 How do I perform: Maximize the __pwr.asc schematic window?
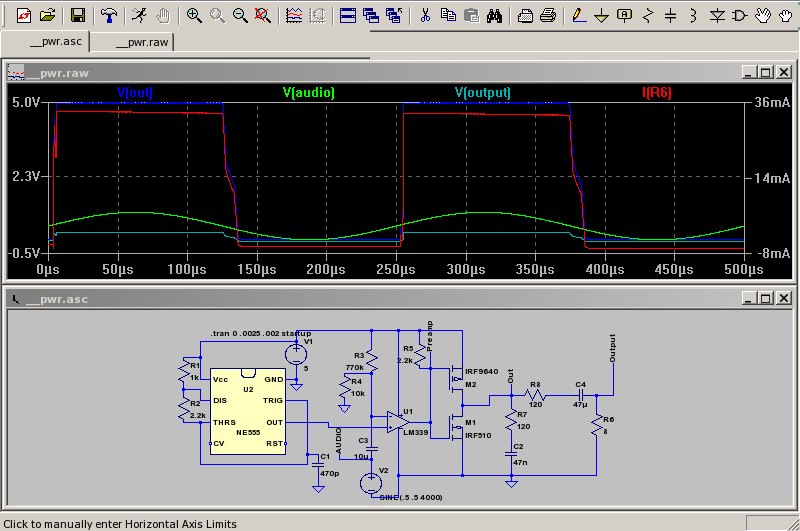tap(766, 298)
